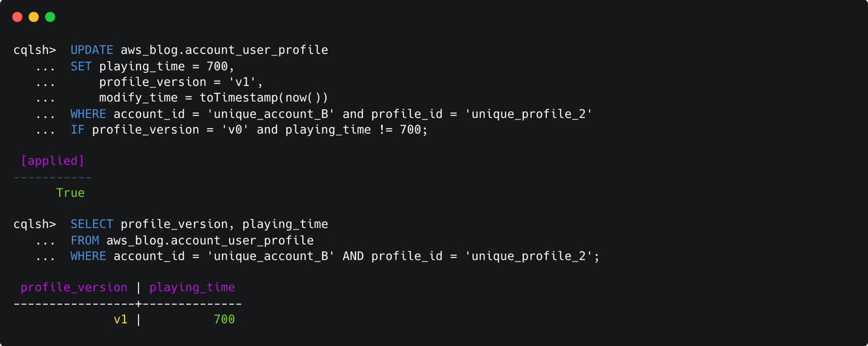
Task: Click the profile_version column header in results
Action: [74, 288]
